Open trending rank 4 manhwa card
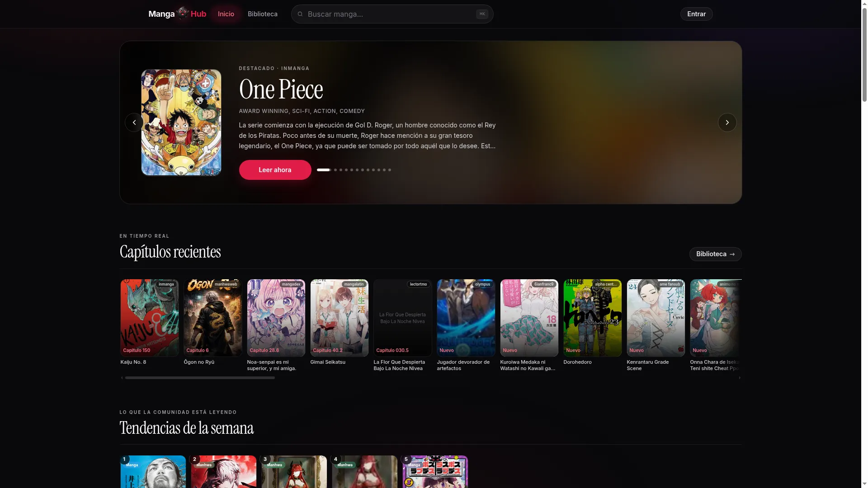Screen dimensions: 868x488 pos(365,472)
